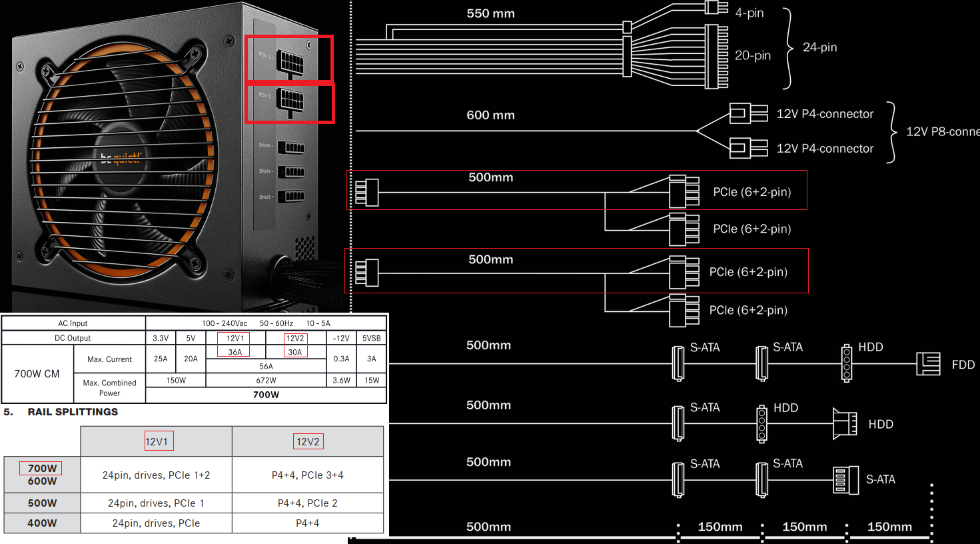Click the "4-pin" label
The height and width of the screenshot is (544, 980).
pos(749,13)
